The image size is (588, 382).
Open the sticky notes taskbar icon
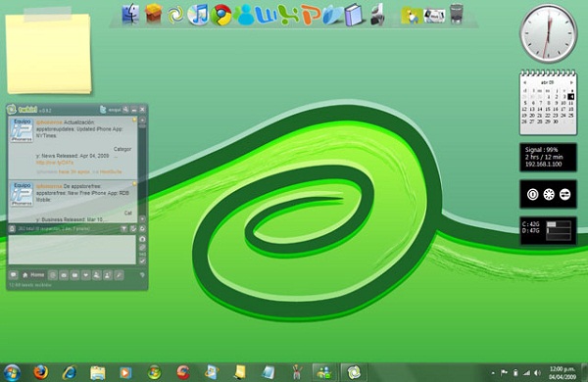[x=240, y=372]
